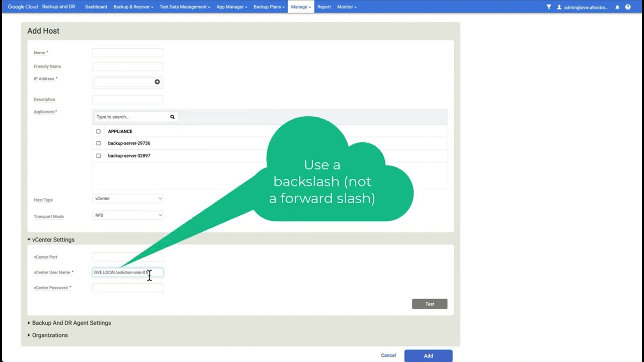644x362 pixels.
Task: Open the Backup Plans menu
Action: 269,7
